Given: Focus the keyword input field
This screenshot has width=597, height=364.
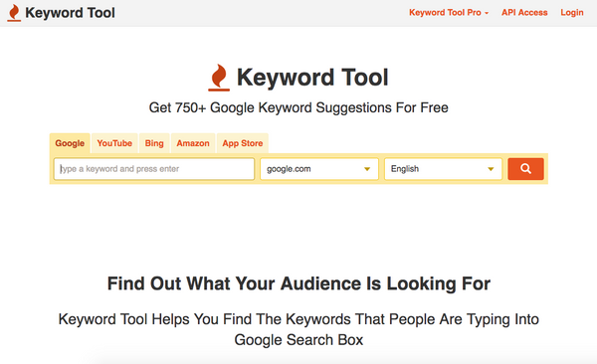Looking at the screenshot, I should point(154,169).
